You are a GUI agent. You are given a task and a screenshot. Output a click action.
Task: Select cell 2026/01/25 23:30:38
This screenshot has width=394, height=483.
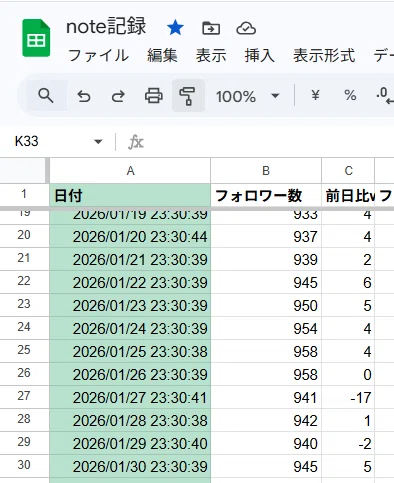[x=130, y=351]
